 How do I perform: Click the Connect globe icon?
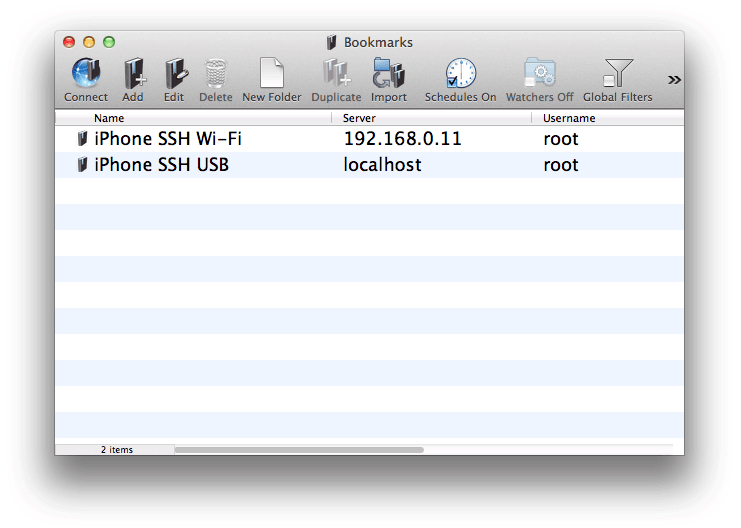pos(86,74)
